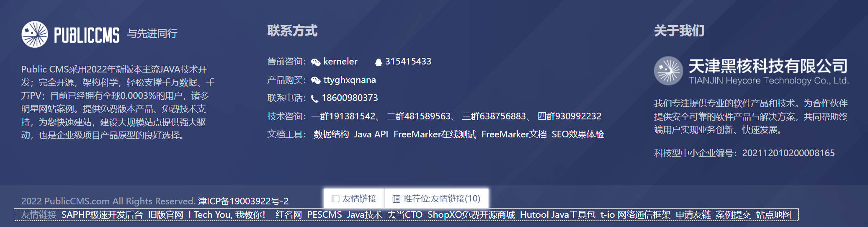Open the 友情链接 popup tab

354,199
